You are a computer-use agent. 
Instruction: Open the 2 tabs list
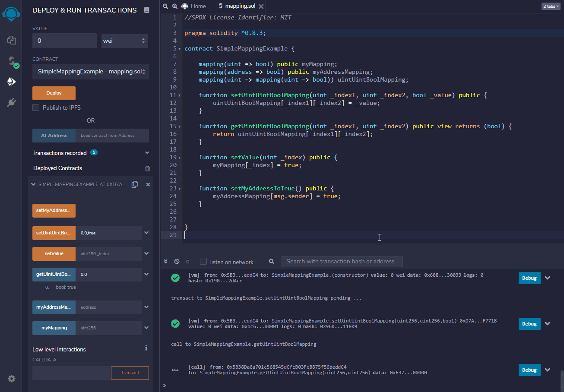point(550,6)
